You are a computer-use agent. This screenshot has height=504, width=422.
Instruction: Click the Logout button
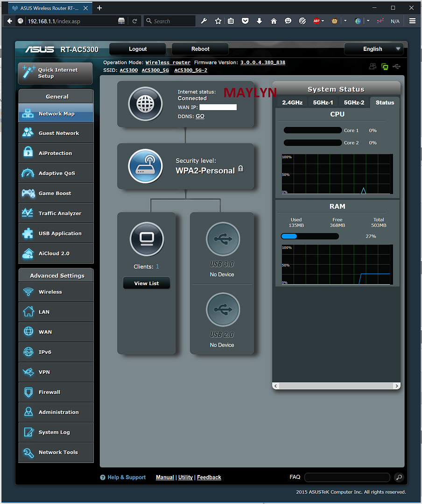click(x=138, y=49)
